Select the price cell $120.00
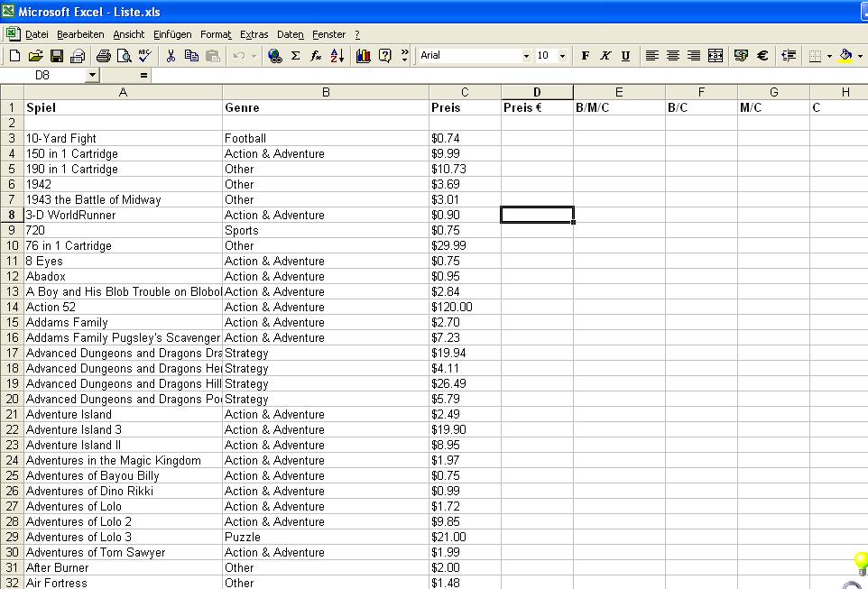 tap(465, 308)
